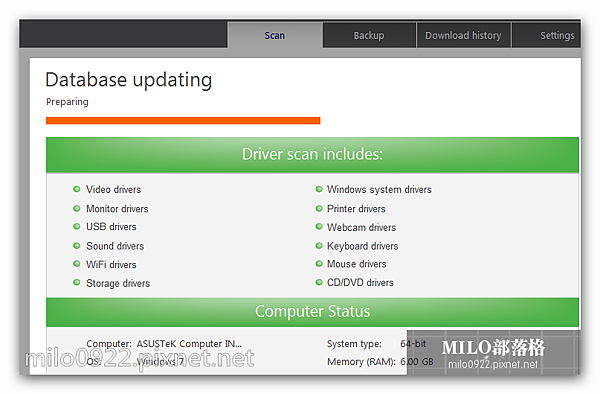Select the Keyboard drivers text

pos(362,246)
